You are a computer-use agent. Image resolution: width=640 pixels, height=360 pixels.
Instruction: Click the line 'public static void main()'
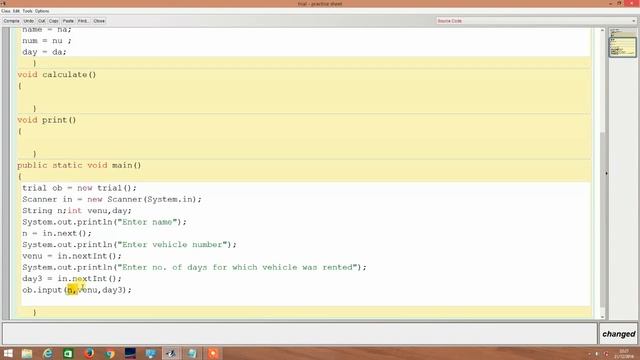(79, 165)
